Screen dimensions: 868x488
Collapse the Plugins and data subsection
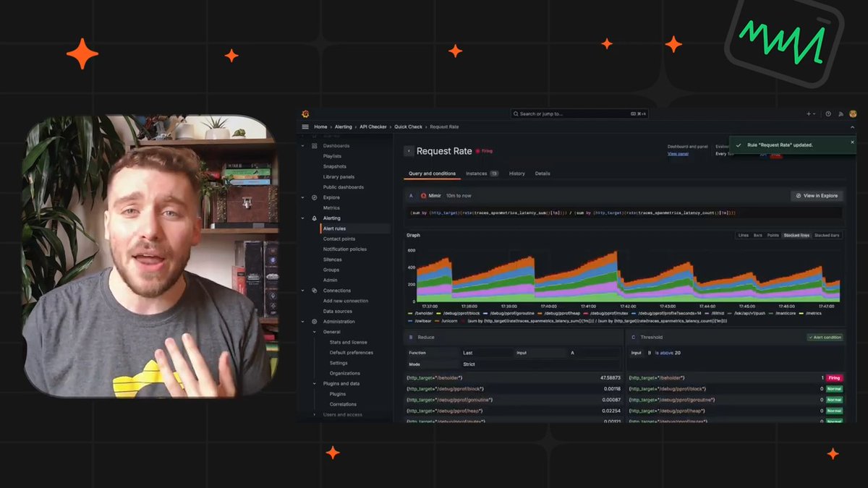[x=315, y=383]
